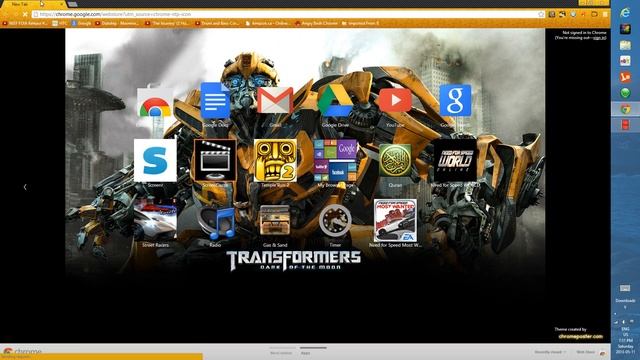Image resolution: width=640 pixels, height=360 pixels.
Task: Click the taskbar date and time
Action: tap(625, 346)
